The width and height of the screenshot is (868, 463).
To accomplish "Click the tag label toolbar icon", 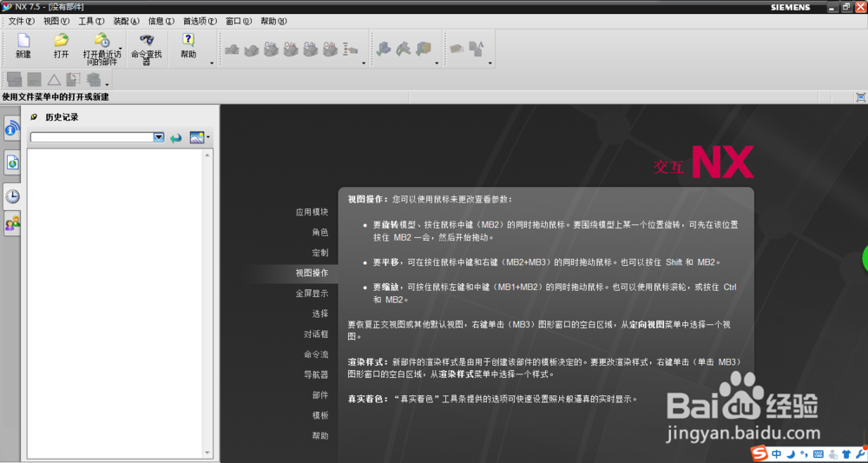I will tap(457, 50).
